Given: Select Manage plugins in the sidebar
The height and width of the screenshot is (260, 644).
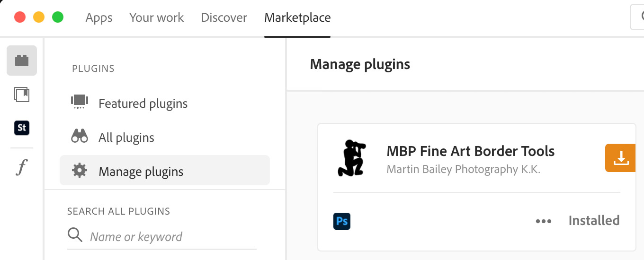Looking at the screenshot, I should click(x=141, y=172).
